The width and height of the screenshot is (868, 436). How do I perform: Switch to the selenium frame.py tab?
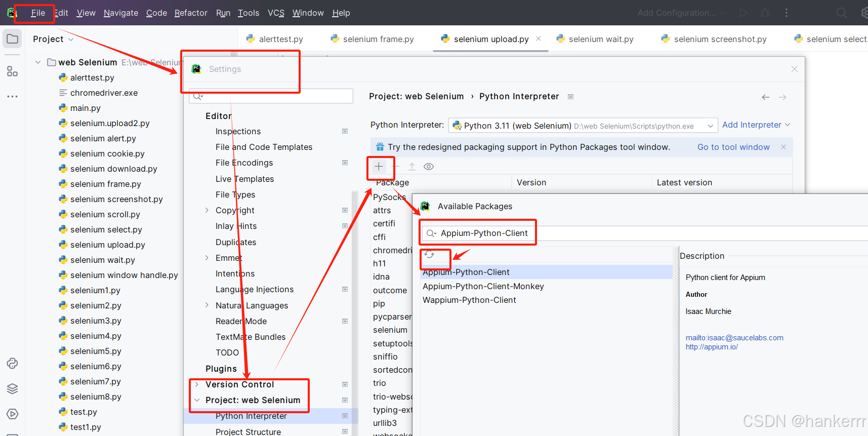373,39
